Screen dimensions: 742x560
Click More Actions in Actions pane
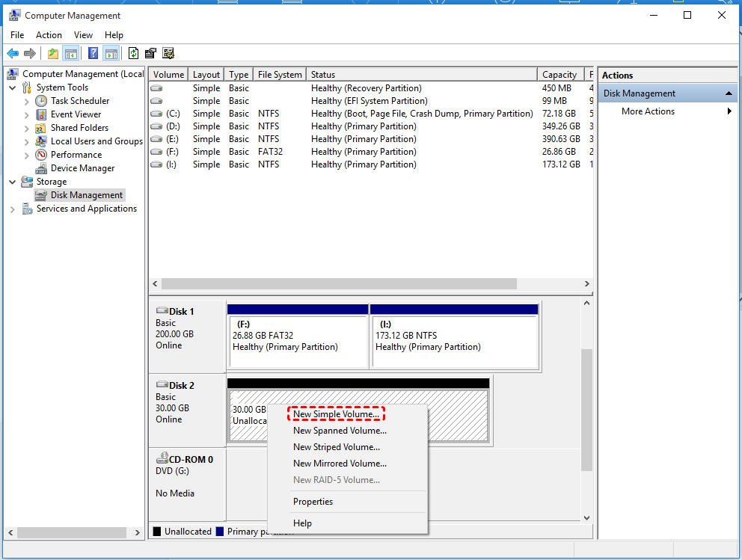648,111
